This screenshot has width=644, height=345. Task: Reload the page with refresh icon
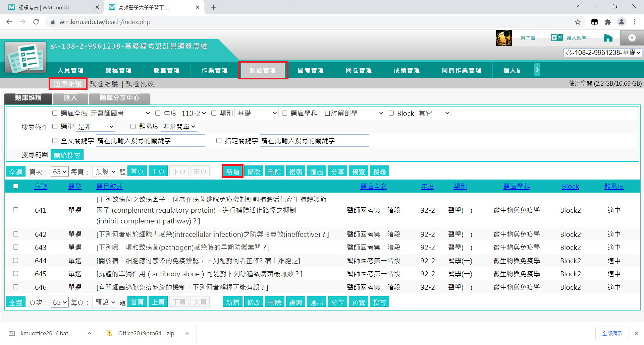coord(36,22)
